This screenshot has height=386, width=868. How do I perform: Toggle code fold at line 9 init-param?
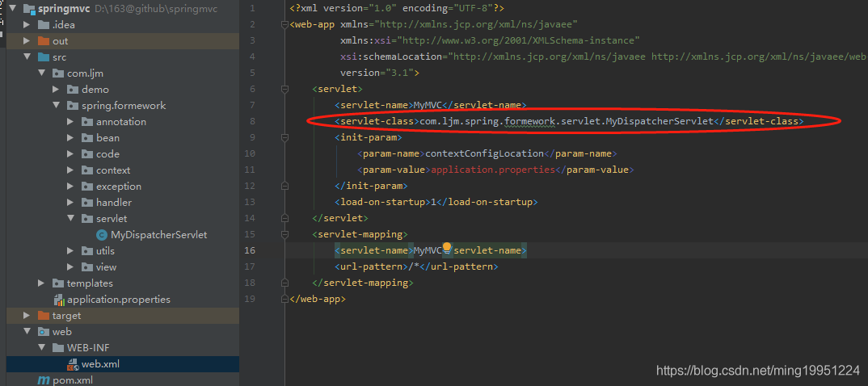(x=284, y=137)
